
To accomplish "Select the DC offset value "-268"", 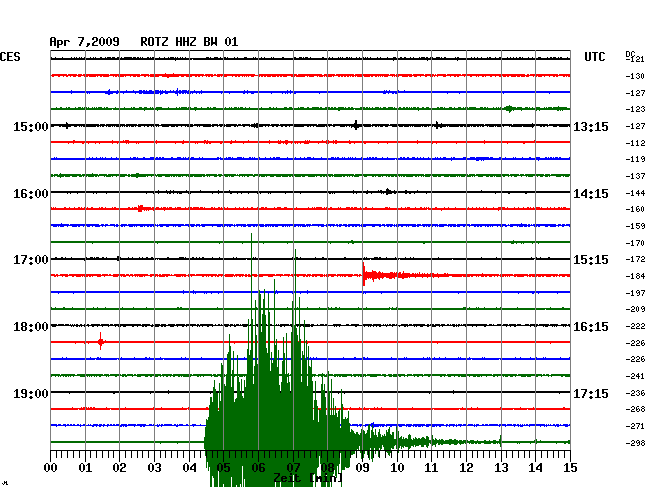I will [635, 409].
